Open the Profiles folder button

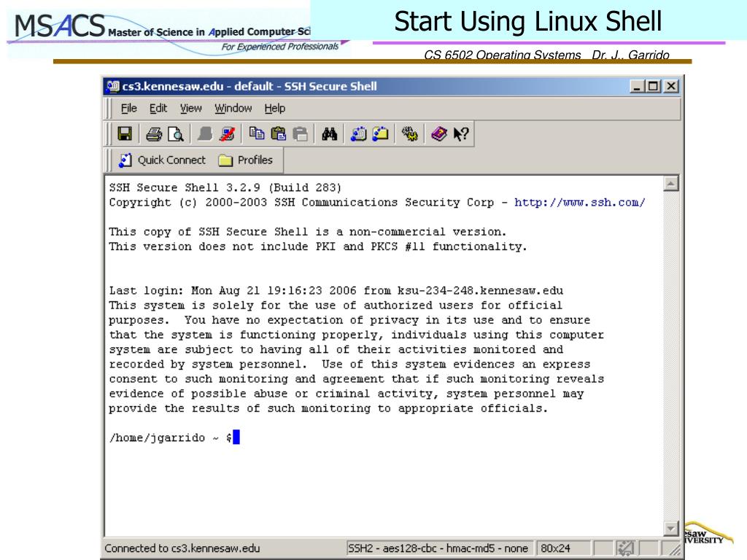click(246, 160)
